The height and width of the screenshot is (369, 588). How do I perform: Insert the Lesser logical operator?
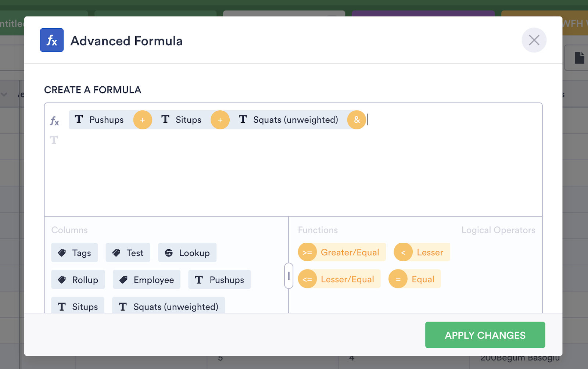(422, 252)
